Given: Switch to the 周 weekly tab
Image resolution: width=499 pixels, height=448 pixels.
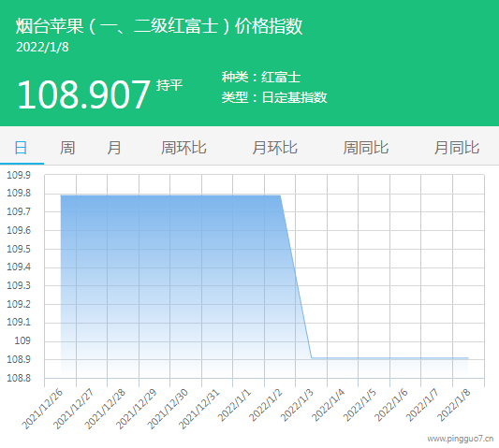Looking at the screenshot, I should tap(67, 148).
